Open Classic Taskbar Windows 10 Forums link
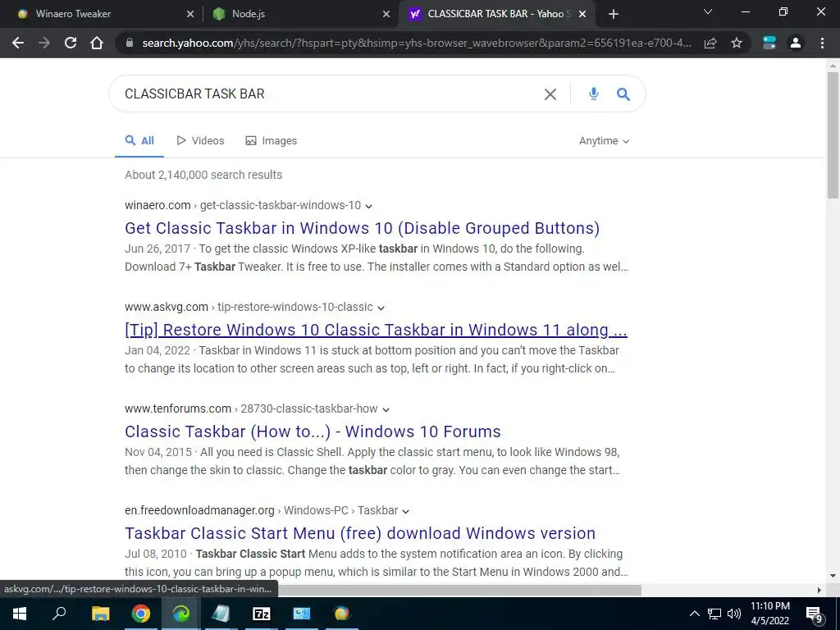840x630 pixels. [313, 431]
